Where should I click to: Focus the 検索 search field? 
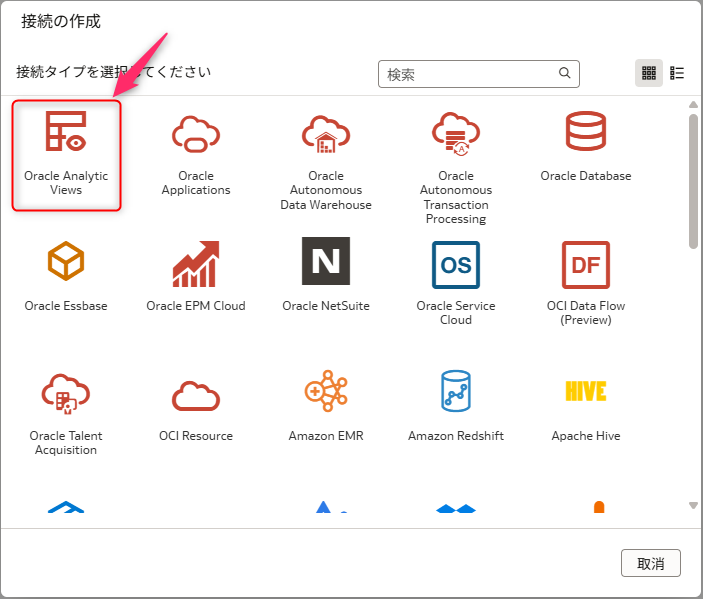[479, 74]
